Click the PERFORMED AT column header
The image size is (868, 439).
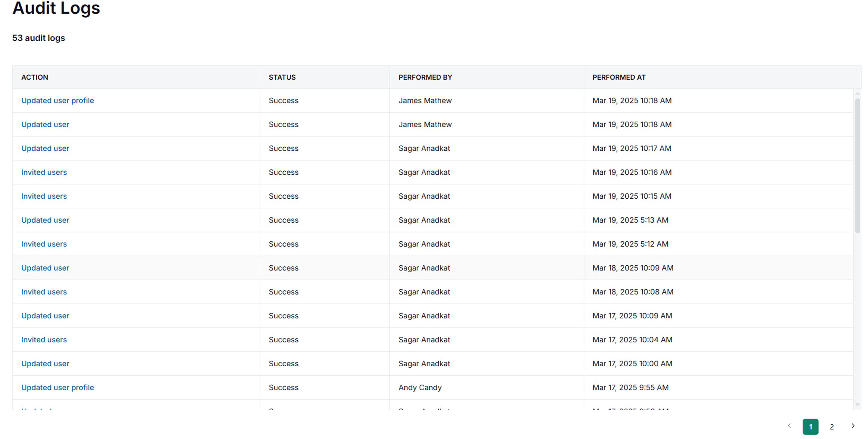[x=619, y=77]
